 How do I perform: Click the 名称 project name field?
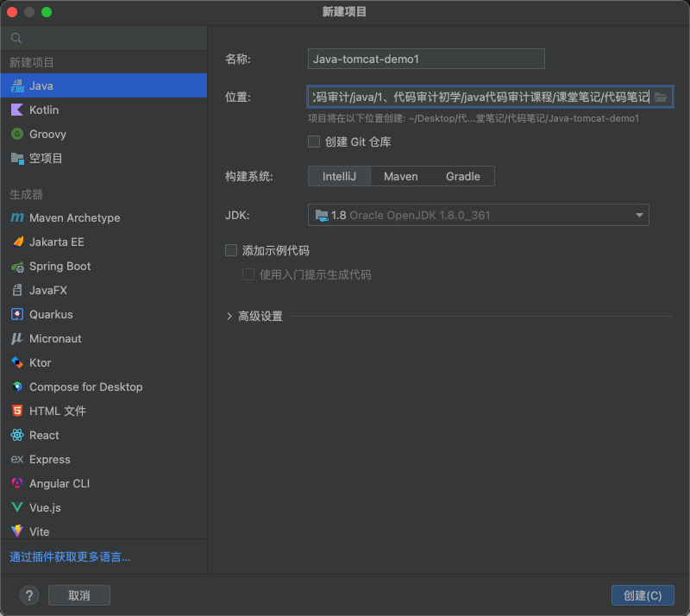tap(426, 59)
